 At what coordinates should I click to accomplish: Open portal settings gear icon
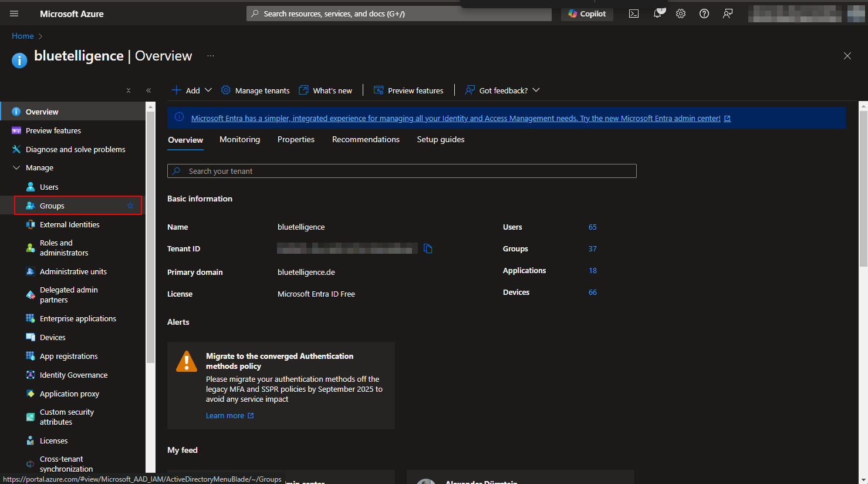[681, 14]
